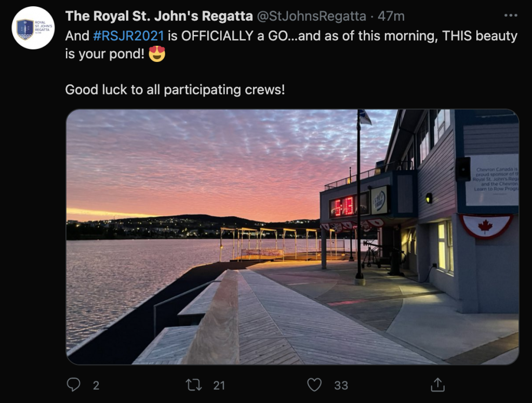This screenshot has height=403, width=532.
Task: Click the like count 33
Action: [341, 385]
